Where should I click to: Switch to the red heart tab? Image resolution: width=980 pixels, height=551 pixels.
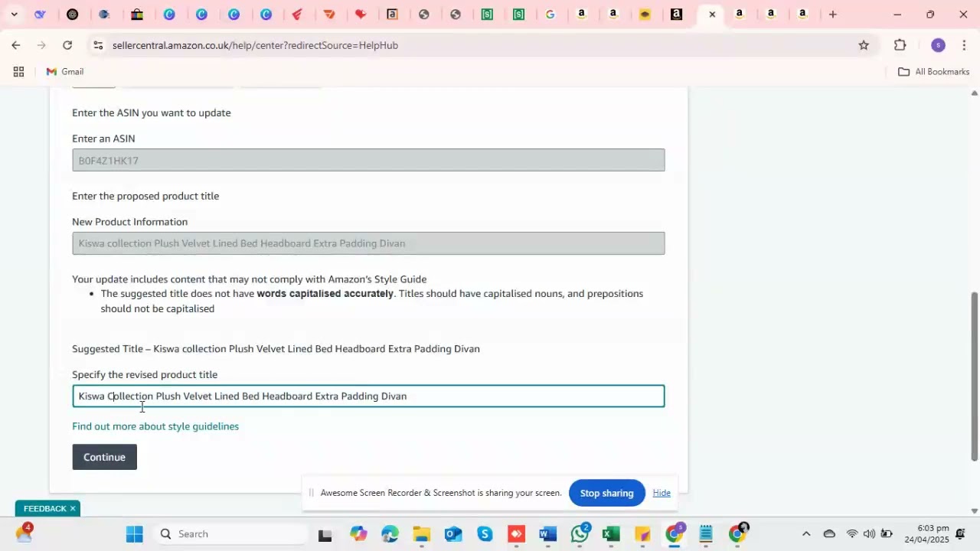click(x=361, y=15)
